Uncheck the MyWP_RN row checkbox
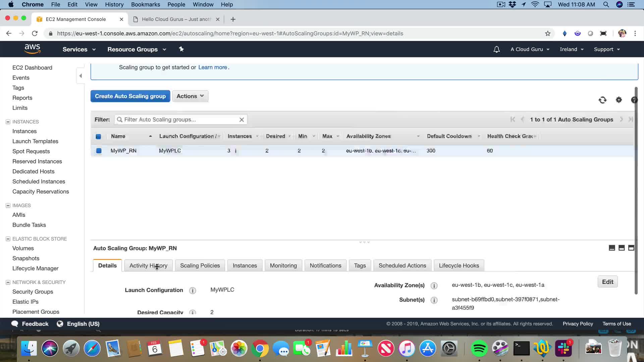This screenshot has height=362, width=644. [x=99, y=151]
